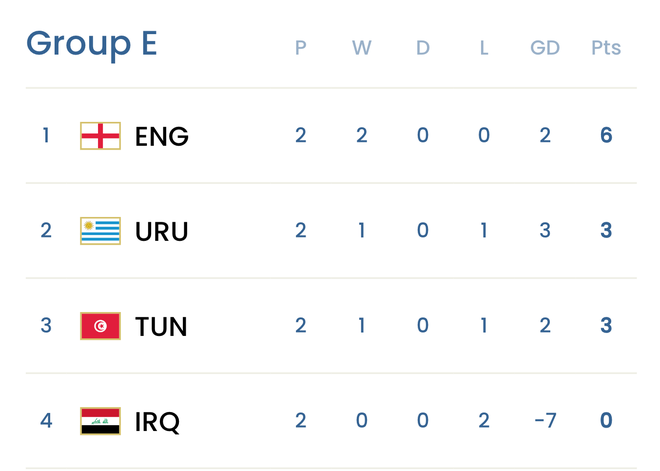Click the England flag icon
The width and height of the screenshot is (660, 471).
click(x=100, y=135)
